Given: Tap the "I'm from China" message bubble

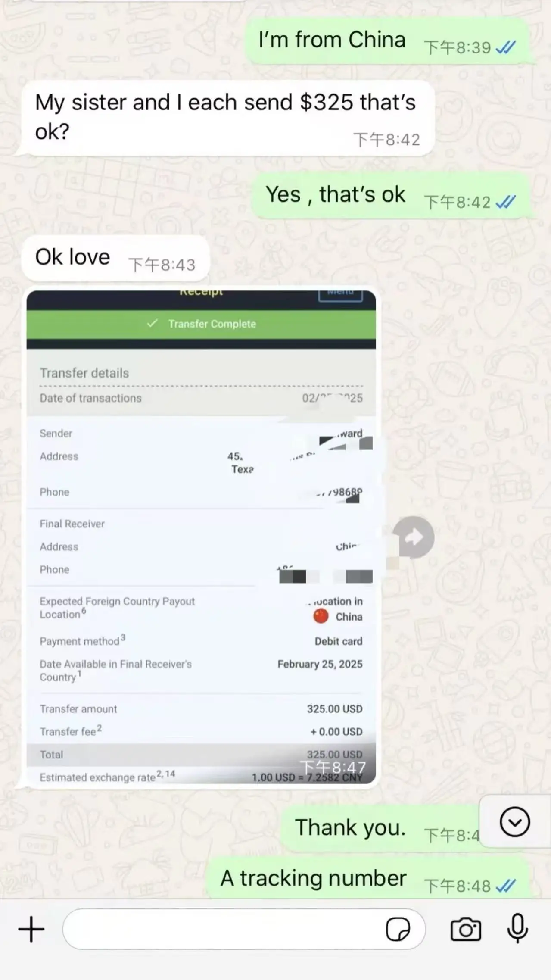Looking at the screenshot, I should click(387, 41).
